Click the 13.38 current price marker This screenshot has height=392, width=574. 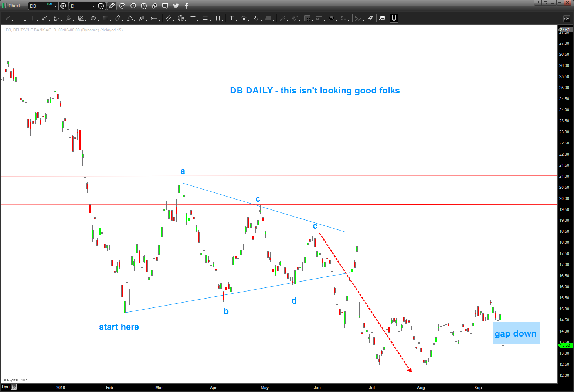[x=565, y=345]
